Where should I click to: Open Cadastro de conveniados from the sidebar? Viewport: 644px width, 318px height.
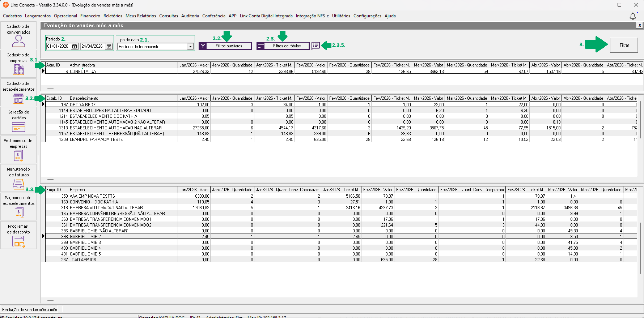click(18, 35)
